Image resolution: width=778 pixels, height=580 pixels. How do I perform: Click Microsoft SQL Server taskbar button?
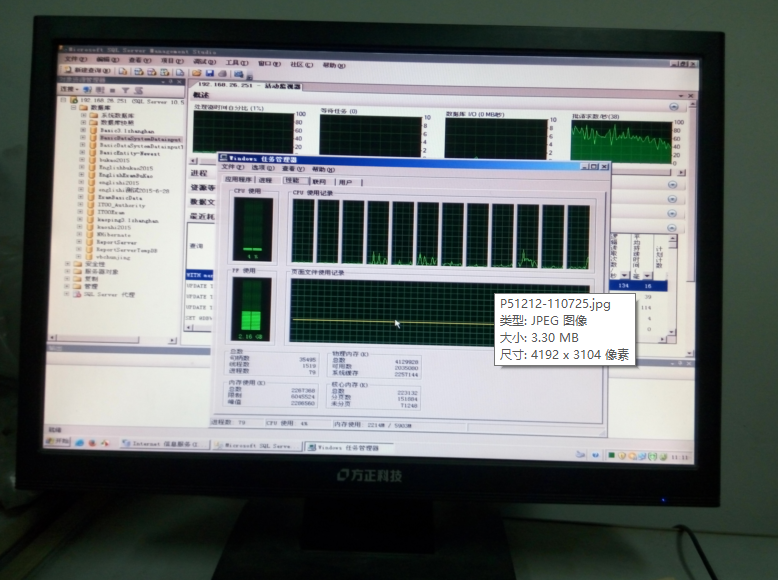[258, 446]
